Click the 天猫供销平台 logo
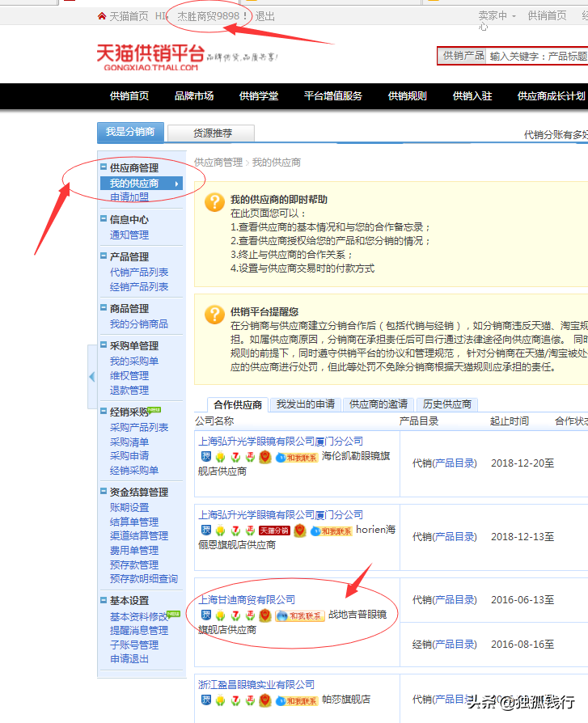This screenshot has height=723, width=588. point(150,57)
